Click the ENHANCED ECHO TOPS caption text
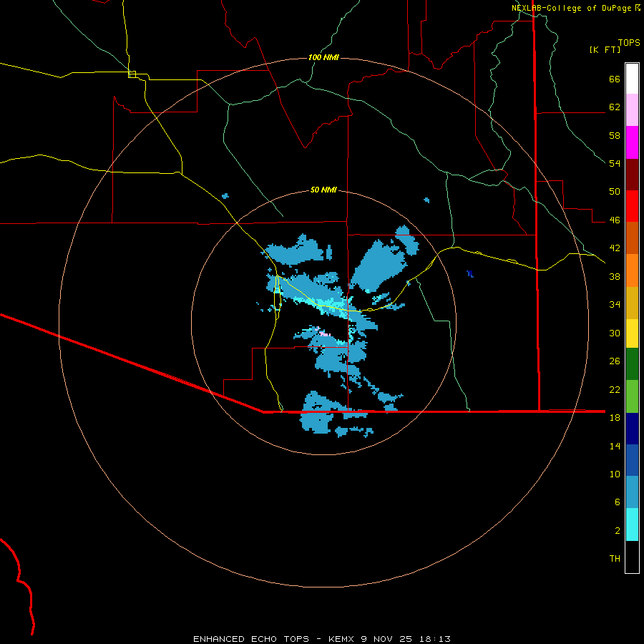644x644 pixels. tap(251, 639)
